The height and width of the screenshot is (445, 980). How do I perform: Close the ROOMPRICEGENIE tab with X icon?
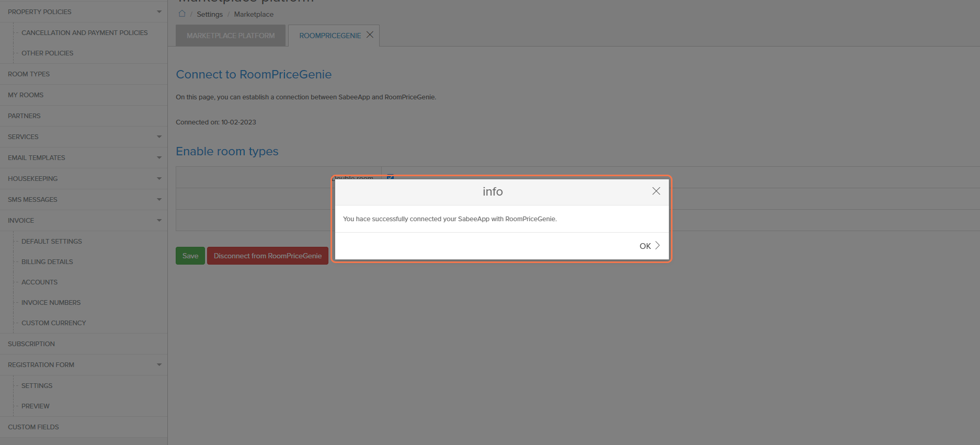click(x=370, y=35)
